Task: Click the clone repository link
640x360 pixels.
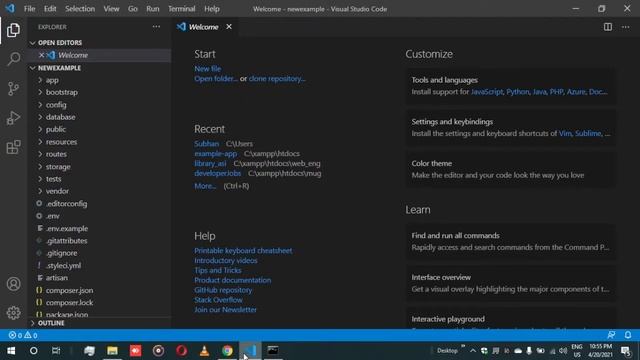Action: click(x=277, y=79)
